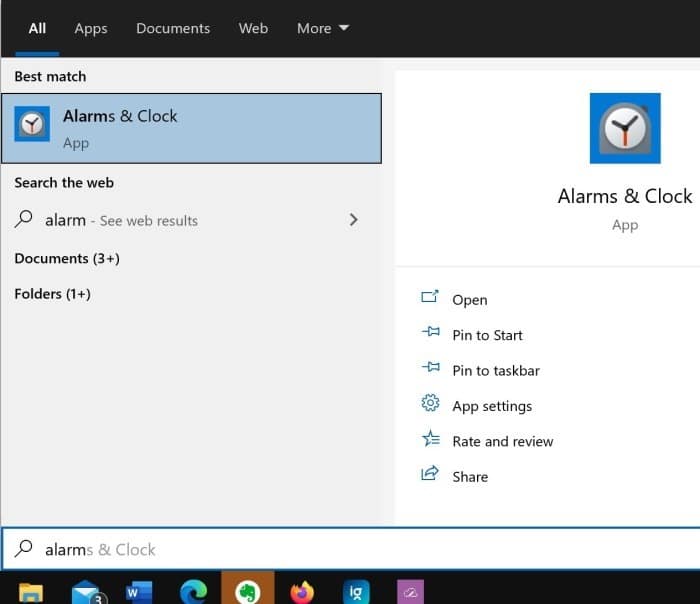The image size is (700, 604).
Task: Click the Pin to Start pin icon
Action: coord(431,332)
